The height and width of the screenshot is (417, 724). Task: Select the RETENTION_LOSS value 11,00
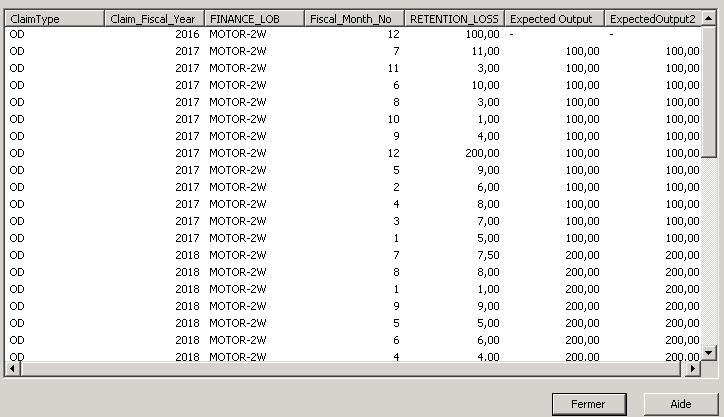click(x=485, y=51)
